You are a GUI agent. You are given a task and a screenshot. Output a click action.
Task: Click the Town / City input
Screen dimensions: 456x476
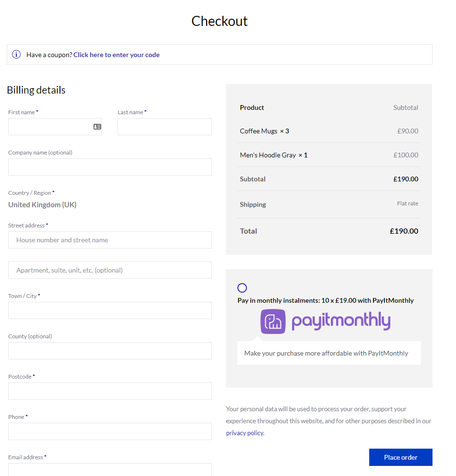[110, 310]
